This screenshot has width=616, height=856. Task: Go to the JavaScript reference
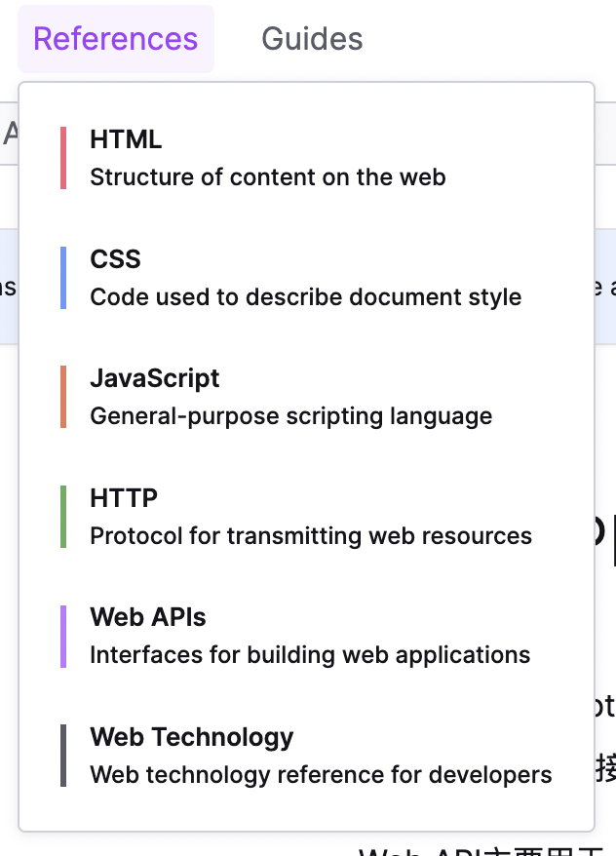(x=155, y=378)
